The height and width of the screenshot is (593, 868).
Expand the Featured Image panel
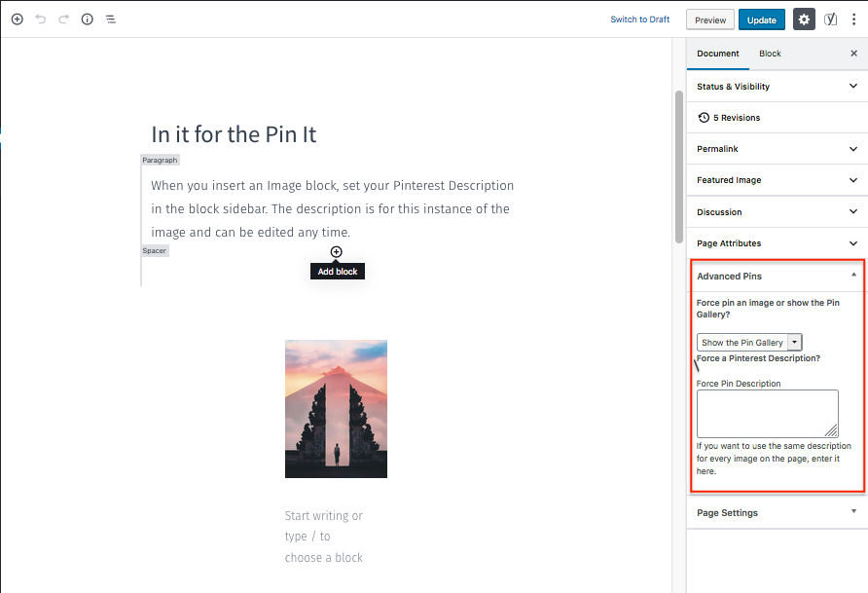click(777, 180)
